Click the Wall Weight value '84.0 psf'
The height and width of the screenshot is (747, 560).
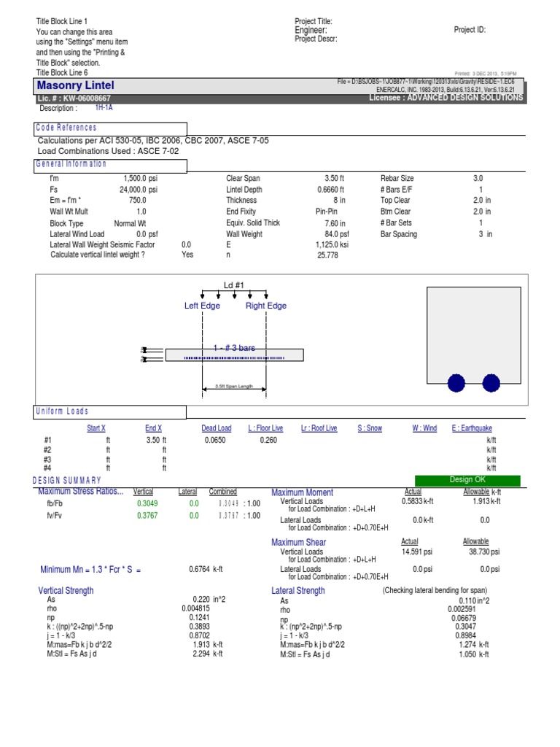(337, 234)
